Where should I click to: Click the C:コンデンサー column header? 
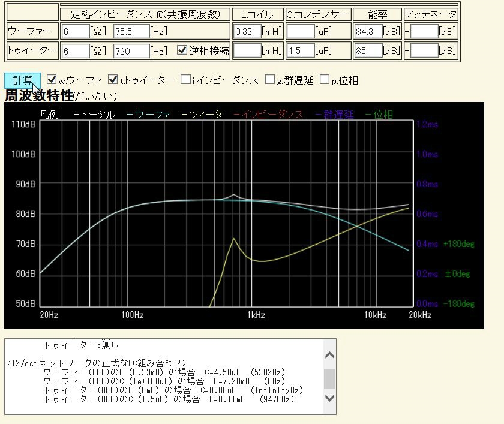(318, 14)
